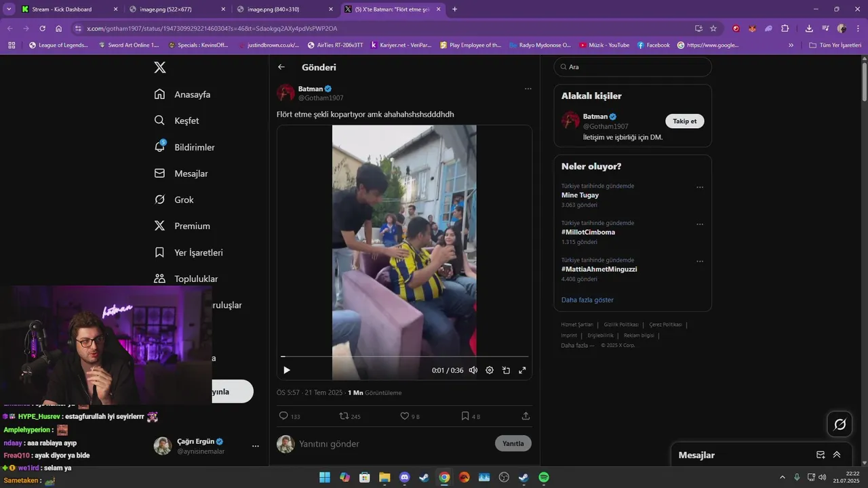
Task: Enter fullscreen for the video
Action: pos(522,370)
